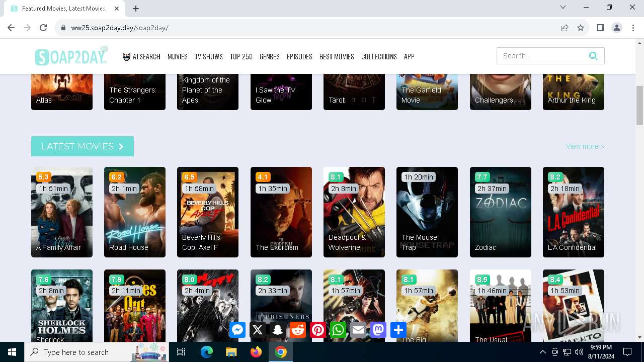This screenshot has width=644, height=362.
Task: Share on X icon
Action: tap(258, 330)
